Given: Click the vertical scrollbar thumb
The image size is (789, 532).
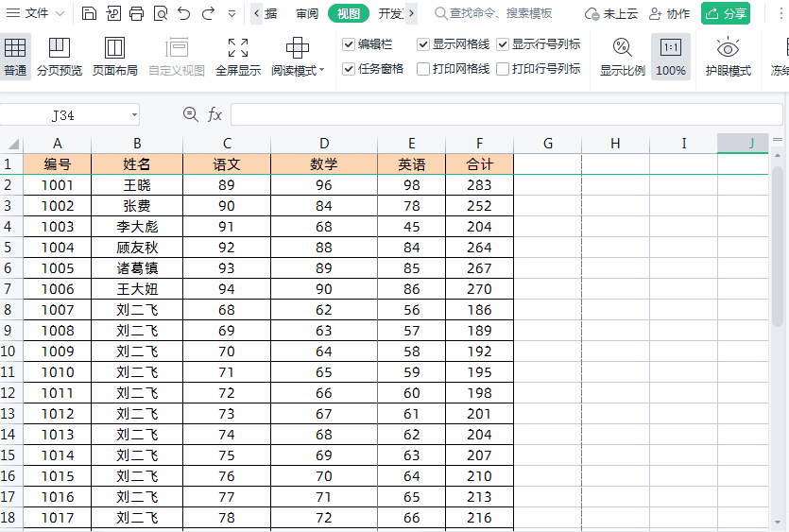Looking at the screenshot, I should click(778, 247).
